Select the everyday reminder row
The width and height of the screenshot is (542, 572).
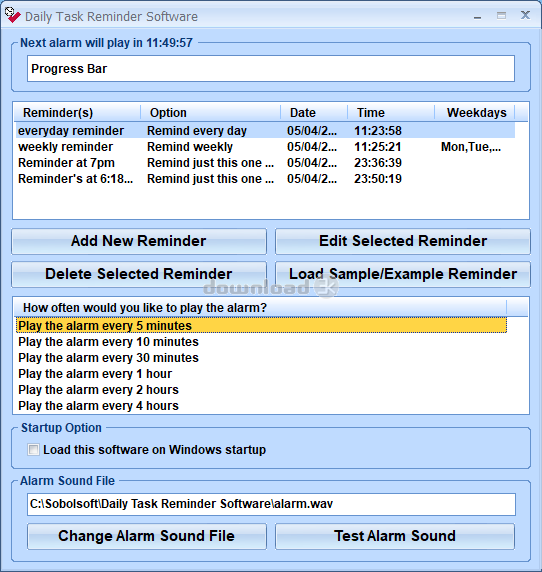266,131
